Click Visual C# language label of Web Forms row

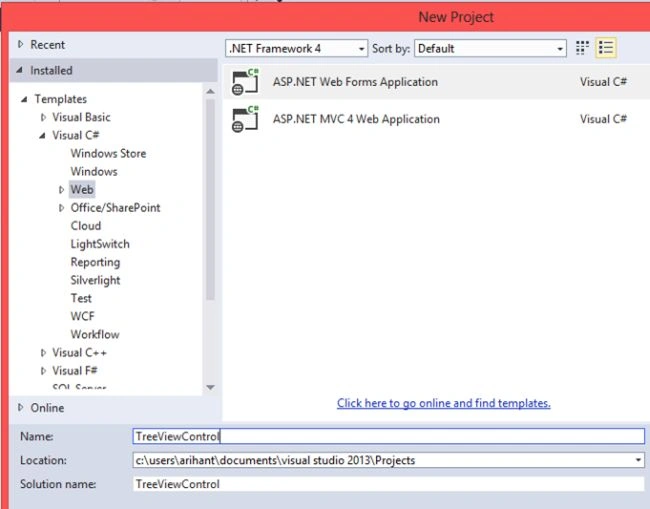pos(603,82)
